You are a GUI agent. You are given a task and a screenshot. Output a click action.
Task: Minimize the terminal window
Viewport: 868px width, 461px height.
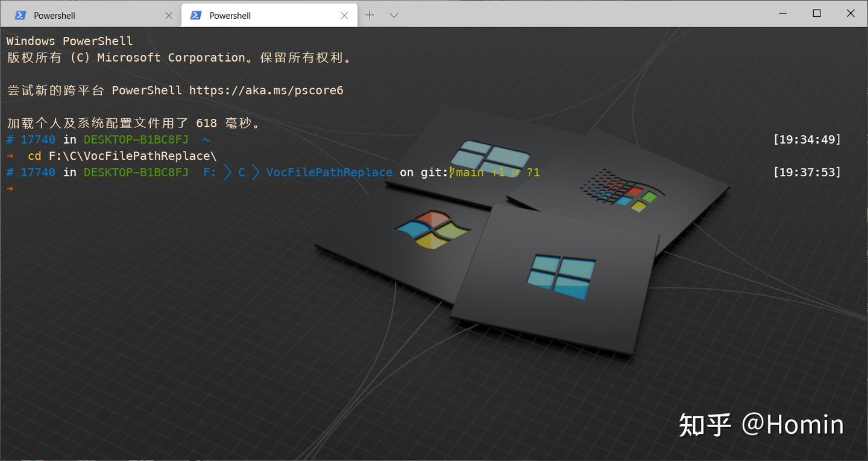782,13
